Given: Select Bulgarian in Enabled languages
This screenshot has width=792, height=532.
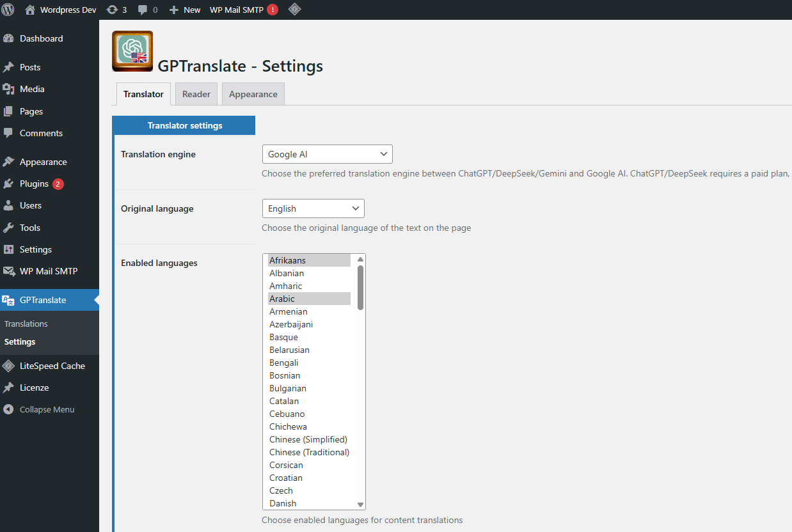Looking at the screenshot, I should pyautogui.click(x=309, y=388).
